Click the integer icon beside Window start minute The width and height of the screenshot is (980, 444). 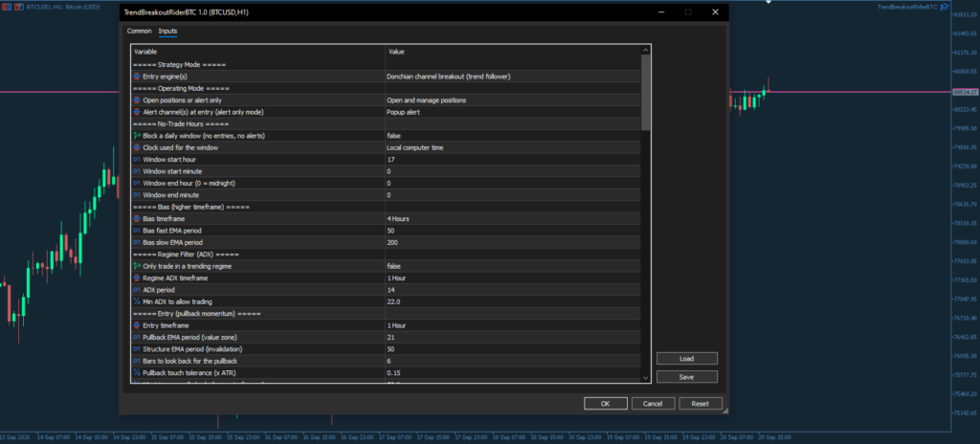pyautogui.click(x=137, y=171)
